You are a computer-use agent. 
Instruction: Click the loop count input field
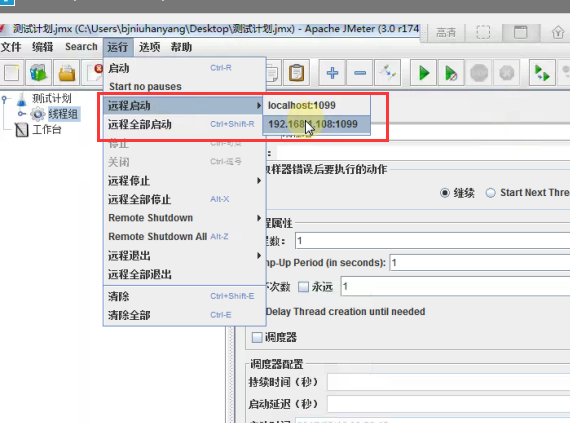[455, 286]
